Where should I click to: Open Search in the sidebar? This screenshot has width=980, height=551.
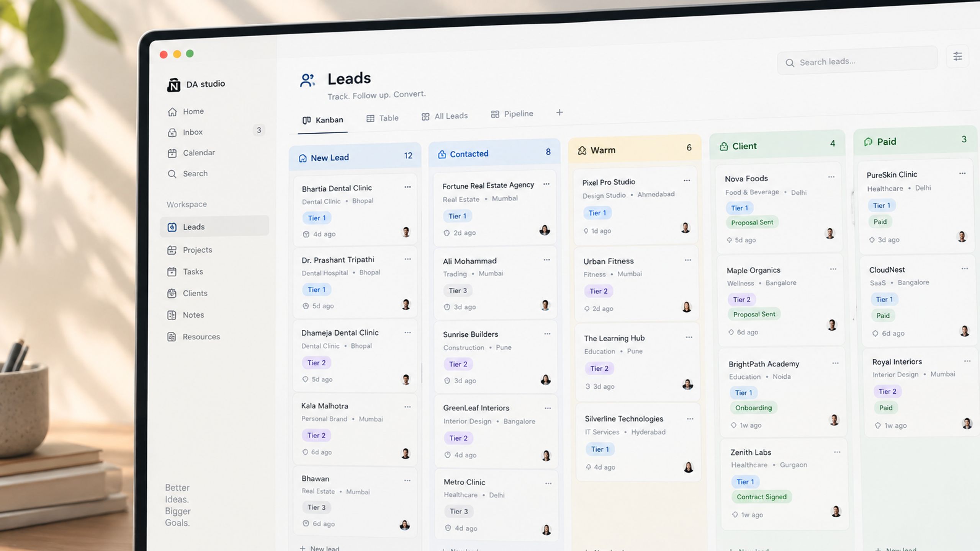pos(188,174)
